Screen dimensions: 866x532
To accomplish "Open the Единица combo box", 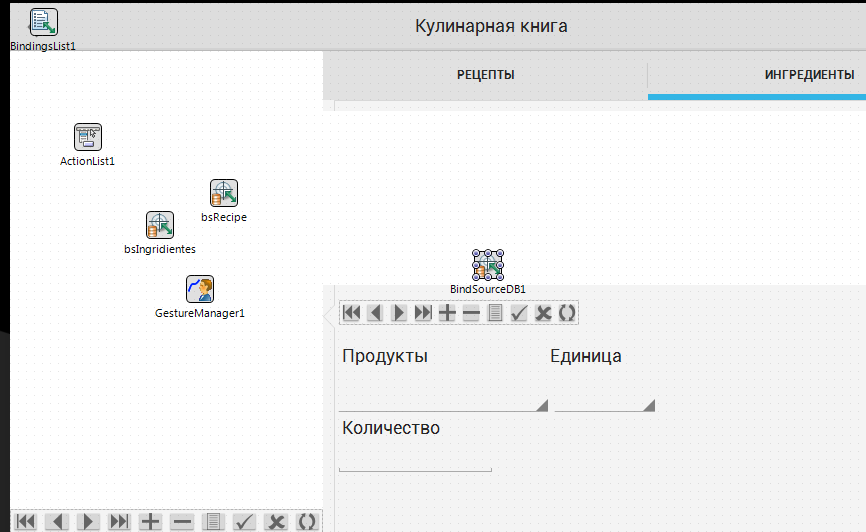I will tap(605, 399).
